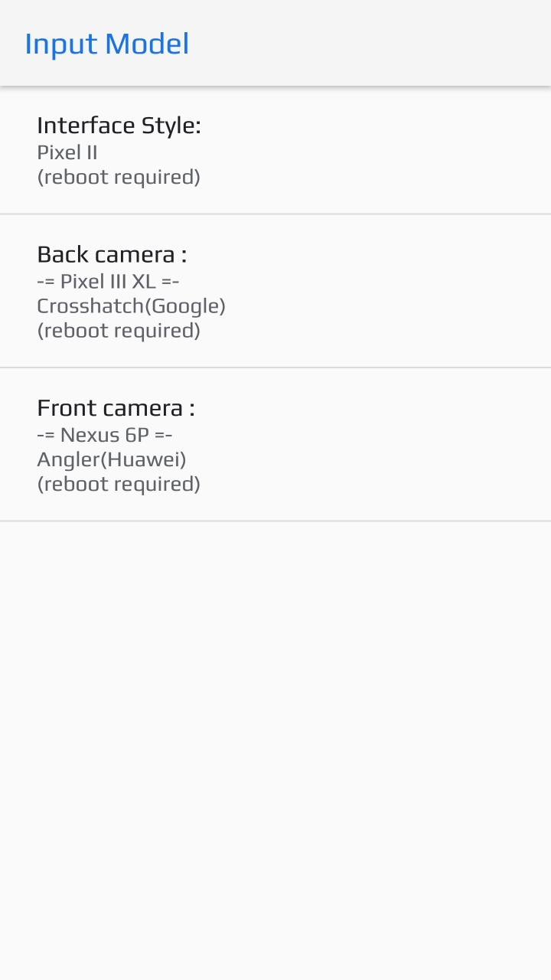Tap the -= Pixel III XL =- value
The height and width of the screenshot is (980, 551).
tap(108, 281)
